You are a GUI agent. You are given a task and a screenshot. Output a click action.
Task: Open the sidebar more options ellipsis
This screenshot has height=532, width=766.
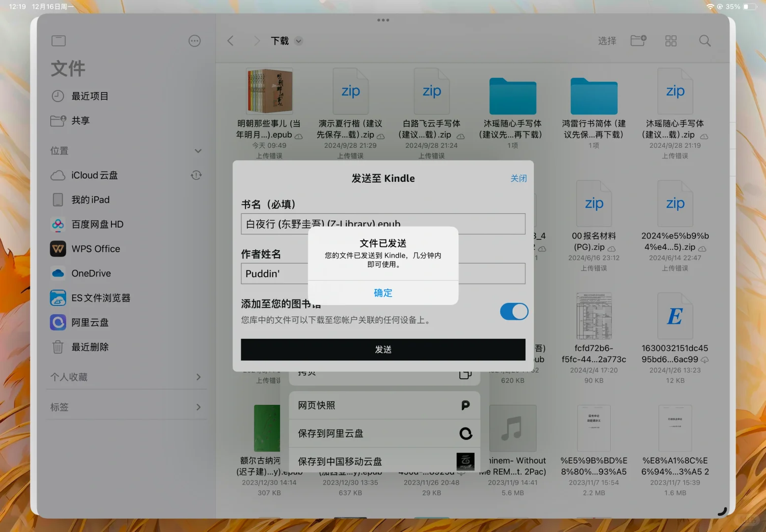(195, 41)
